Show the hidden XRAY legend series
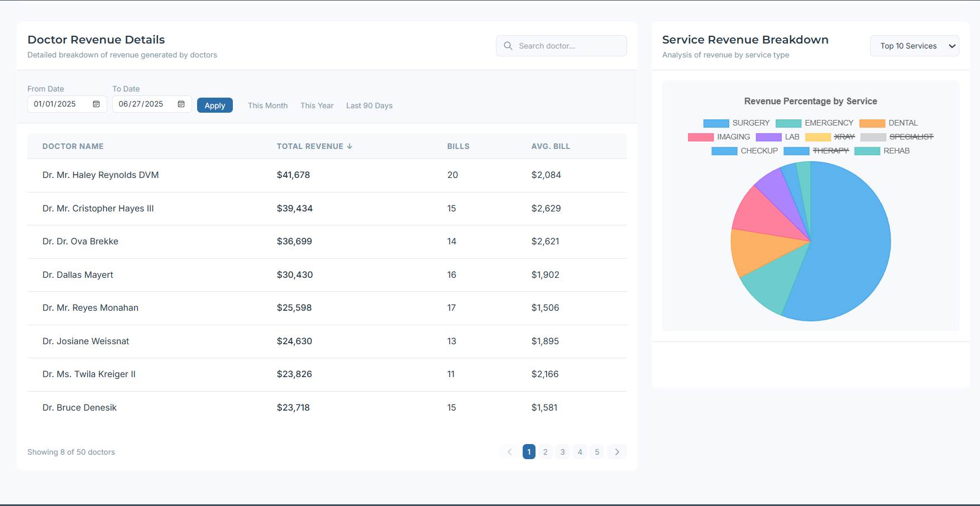Image resolution: width=980 pixels, height=506 pixels. tap(830, 137)
